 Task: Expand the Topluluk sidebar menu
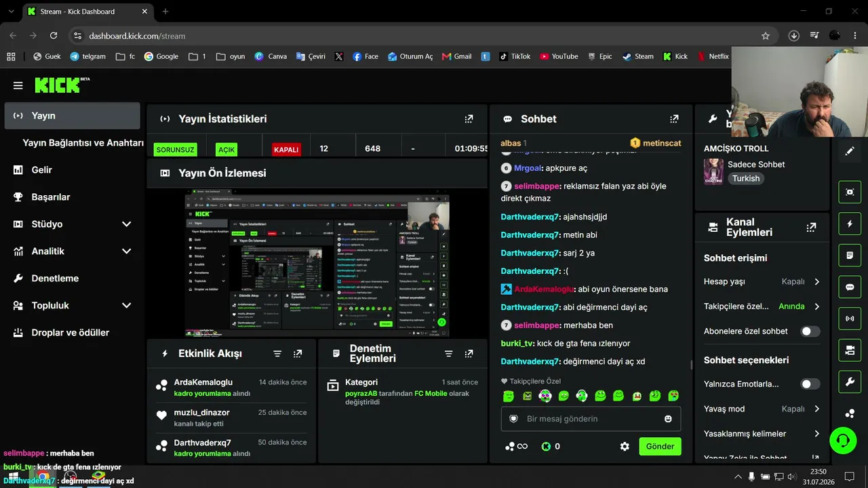click(x=126, y=306)
